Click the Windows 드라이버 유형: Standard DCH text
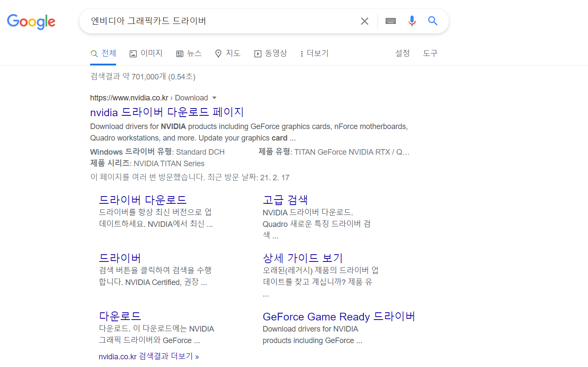The width and height of the screenshot is (588, 367). [157, 152]
